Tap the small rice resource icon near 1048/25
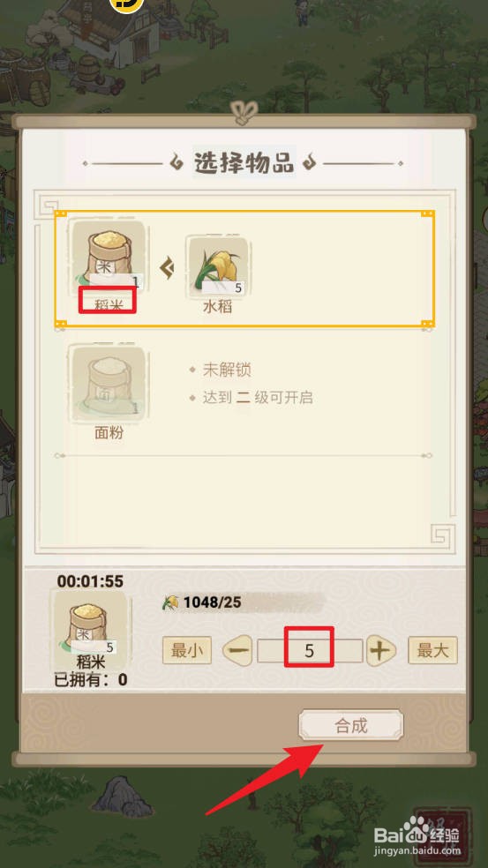This screenshot has height=868, width=488. point(171,602)
